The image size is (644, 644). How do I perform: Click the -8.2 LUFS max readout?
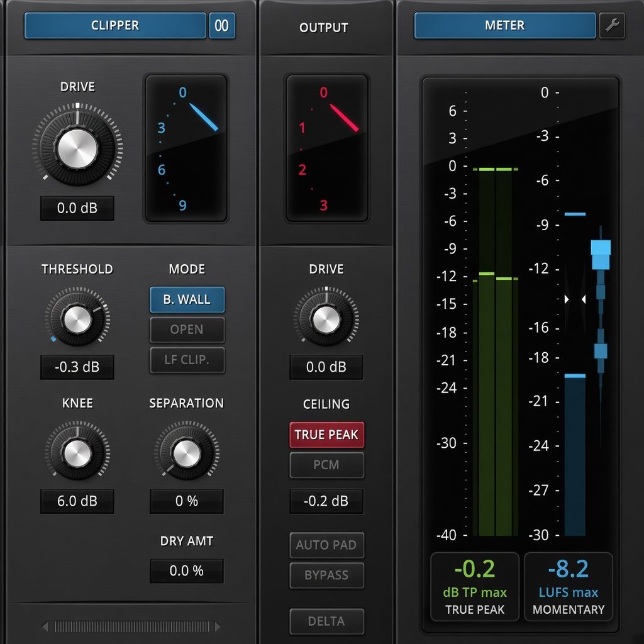569,587
